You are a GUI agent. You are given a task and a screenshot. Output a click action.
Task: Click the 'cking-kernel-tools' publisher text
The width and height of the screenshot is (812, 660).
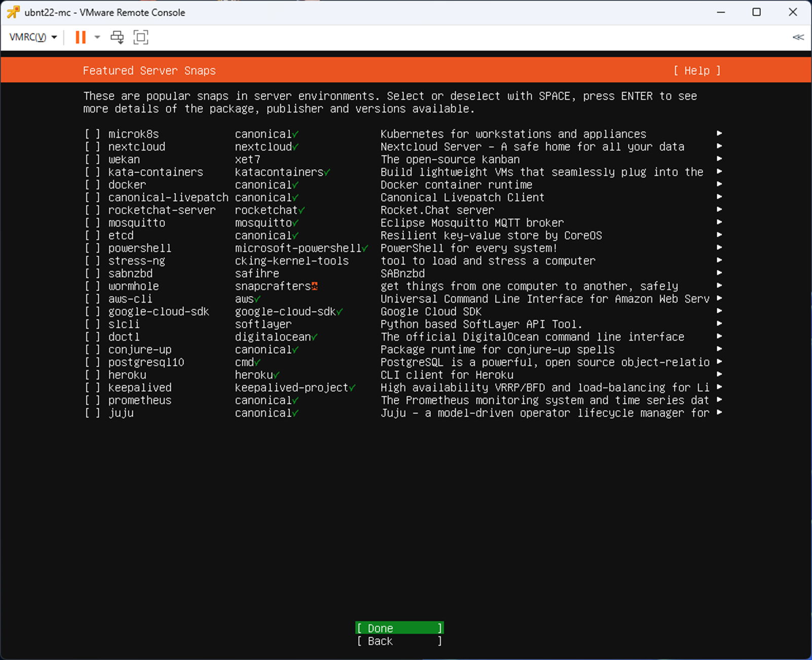pyautogui.click(x=291, y=261)
